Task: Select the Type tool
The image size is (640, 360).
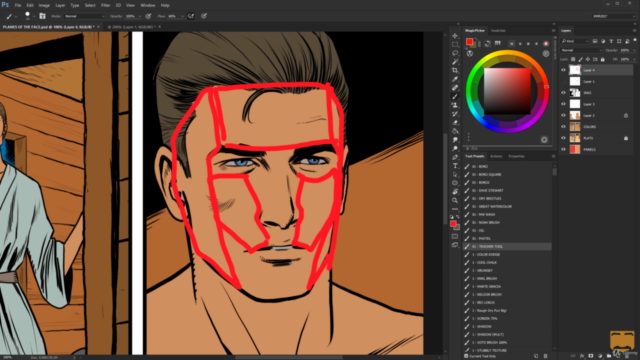Action: click(455, 166)
